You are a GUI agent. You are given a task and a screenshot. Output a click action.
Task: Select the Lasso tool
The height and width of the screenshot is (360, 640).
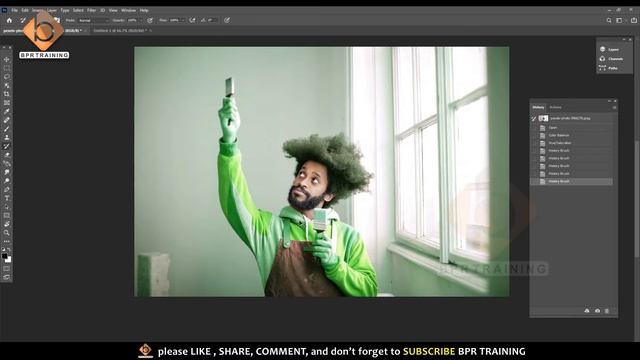click(x=7, y=77)
